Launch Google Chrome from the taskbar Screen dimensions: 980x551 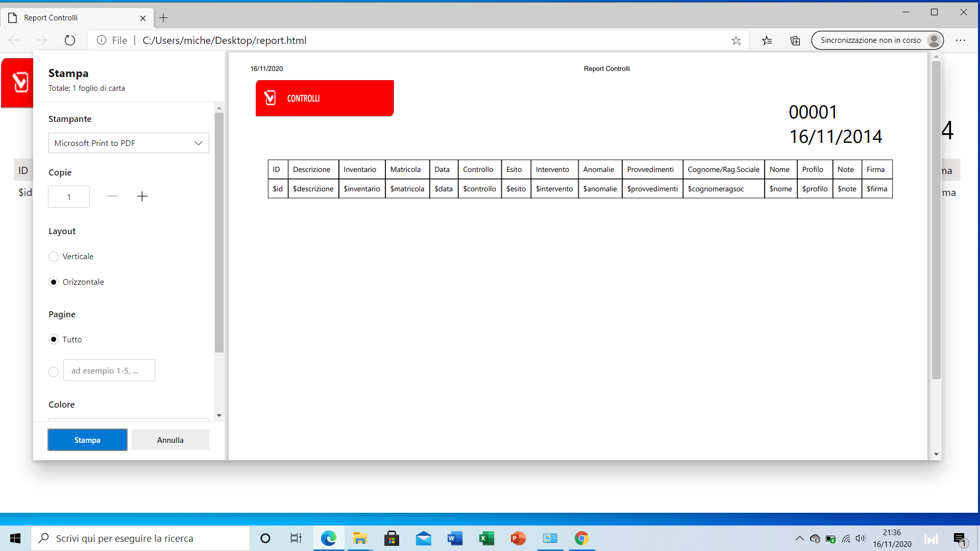[581, 538]
